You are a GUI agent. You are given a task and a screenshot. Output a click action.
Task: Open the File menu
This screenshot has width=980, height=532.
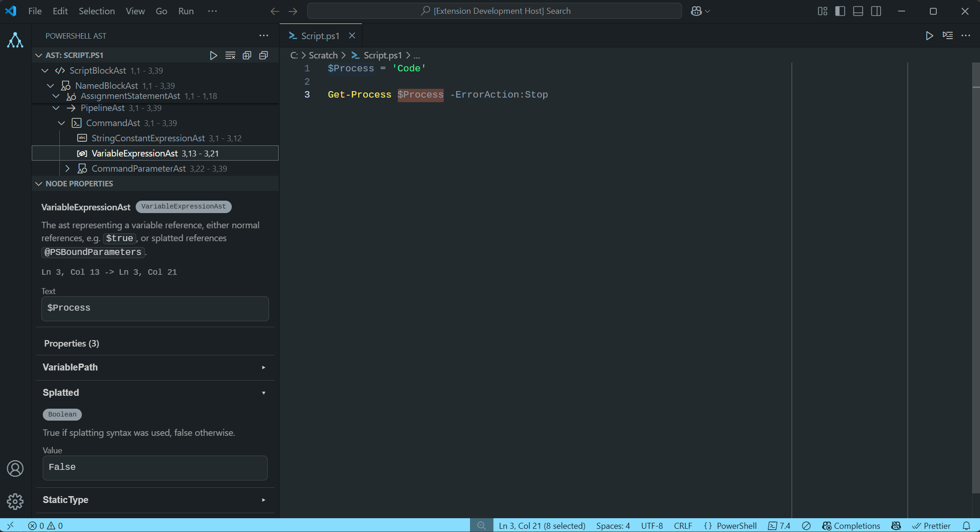coord(35,11)
